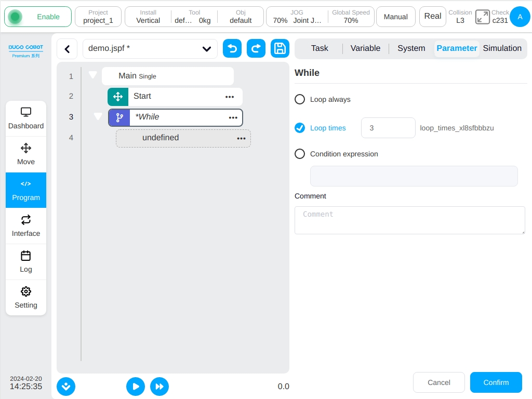Run the program with the play button
The width and height of the screenshot is (532, 399).
(x=136, y=387)
